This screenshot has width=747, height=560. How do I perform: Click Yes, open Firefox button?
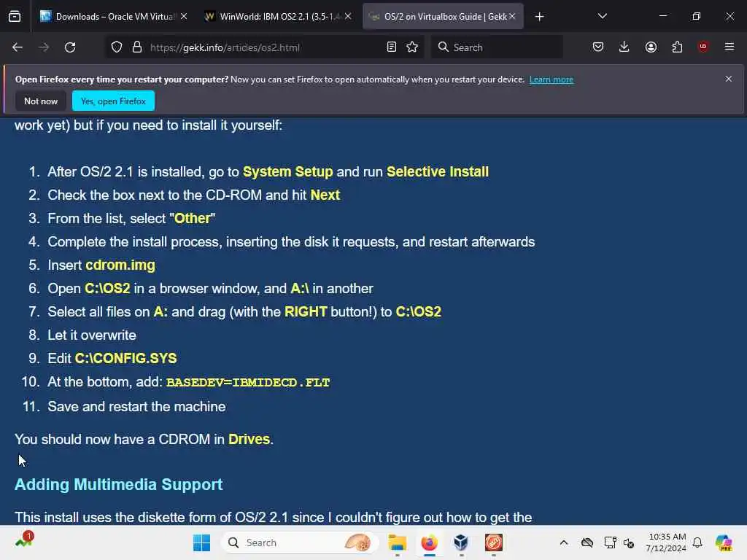point(113,101)
